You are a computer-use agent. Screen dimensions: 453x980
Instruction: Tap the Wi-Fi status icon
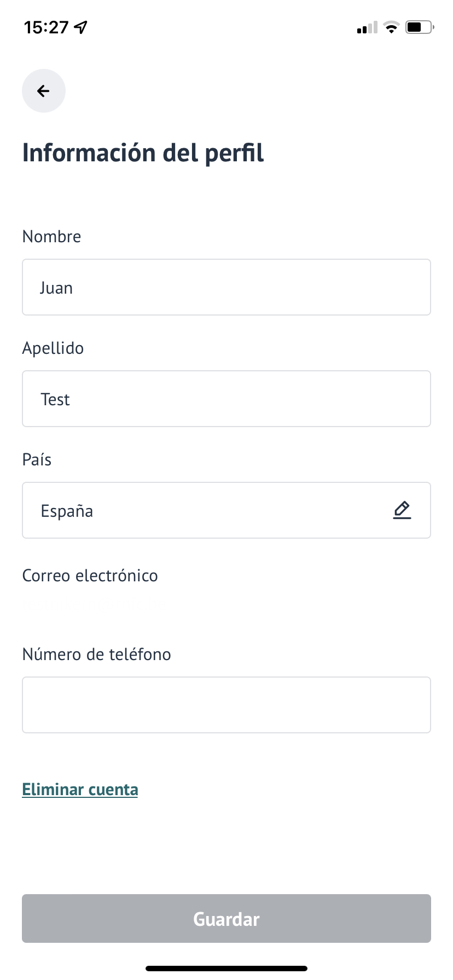pyautogui.click(x=391, y=27)
